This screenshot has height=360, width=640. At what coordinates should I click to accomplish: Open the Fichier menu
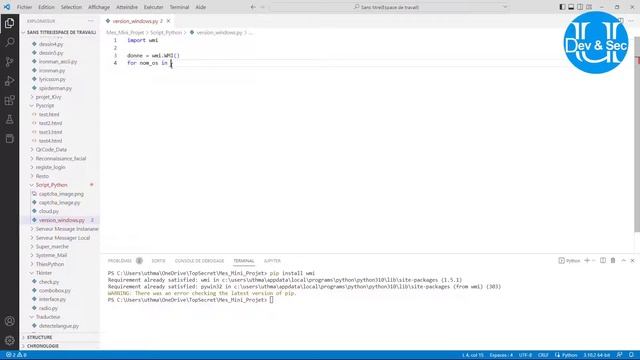pos(24,7)
